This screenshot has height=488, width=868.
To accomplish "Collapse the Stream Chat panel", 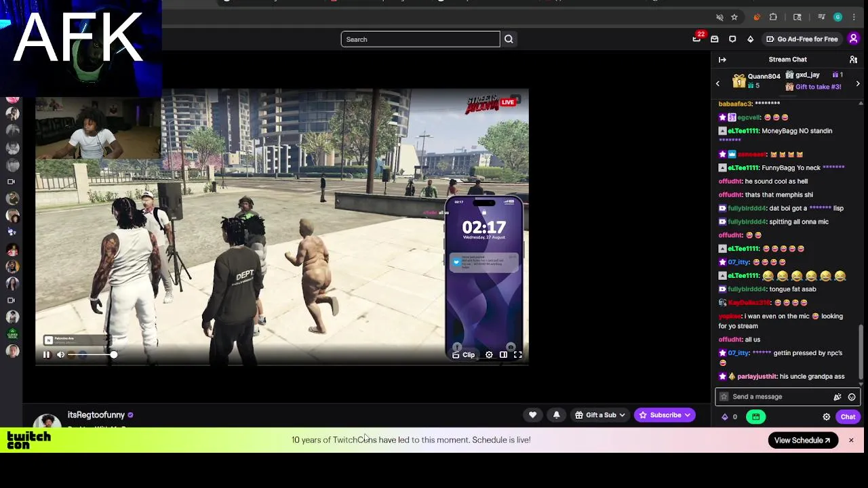I will coord(722,60).
